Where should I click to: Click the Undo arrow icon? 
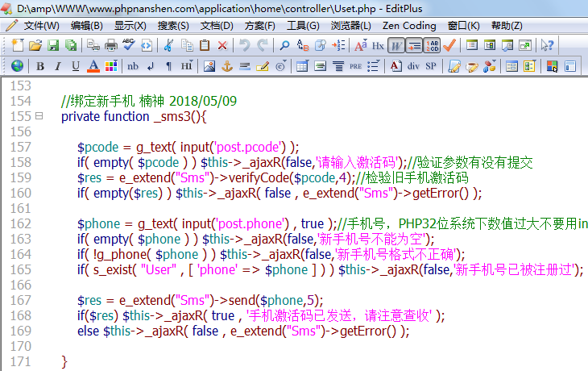point(245,45)
